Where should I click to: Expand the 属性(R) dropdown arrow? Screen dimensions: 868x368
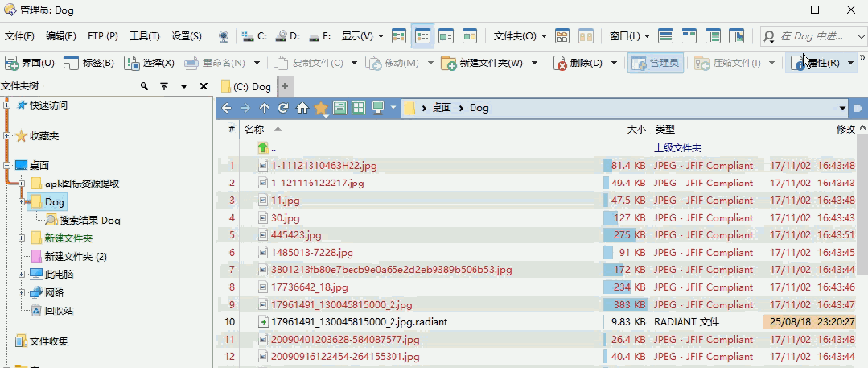point(850,63)
